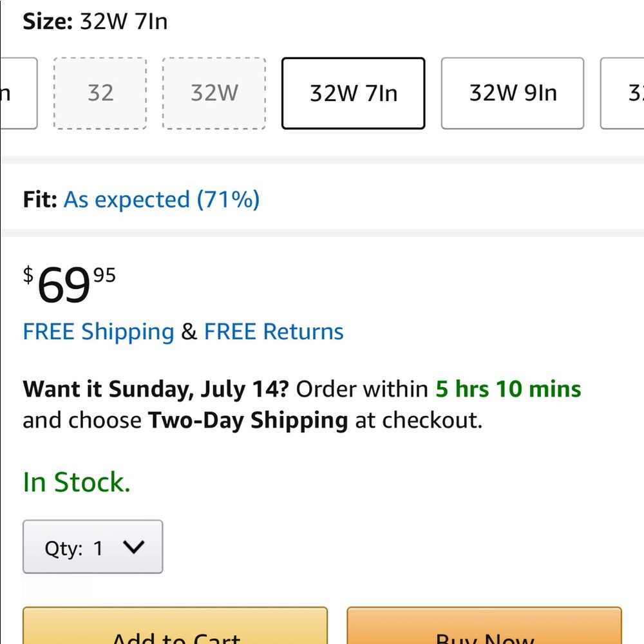Click the Fit: label
The width and height of the screenshot is (644, 644).
[x=40, y=200]
